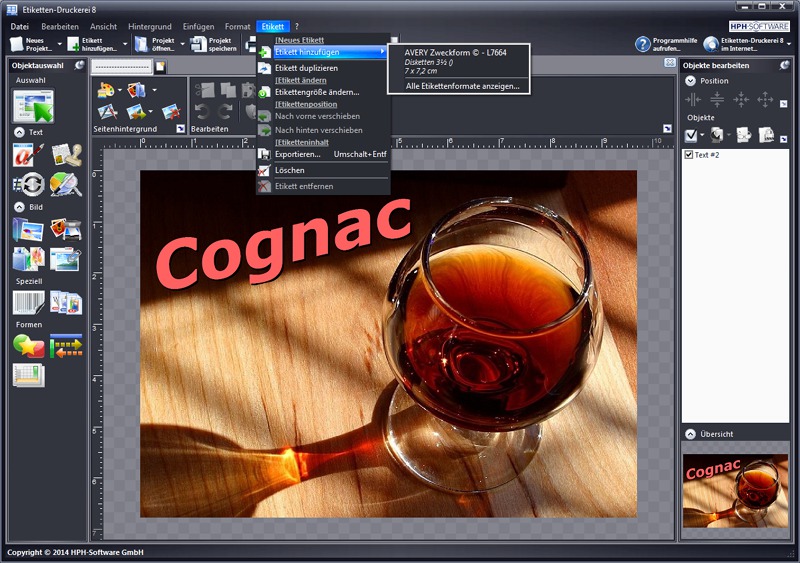
Task: Click the new label tab icon
Action: (x=160, y=66)
